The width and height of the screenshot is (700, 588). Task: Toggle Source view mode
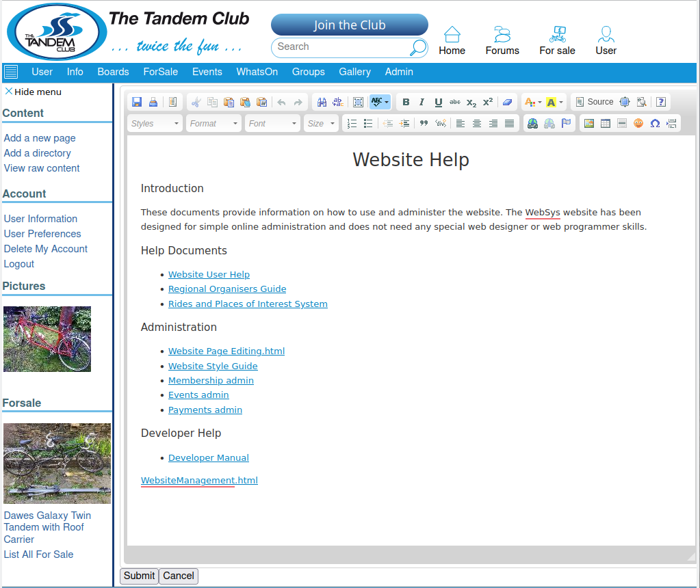[x=594, y=102]
